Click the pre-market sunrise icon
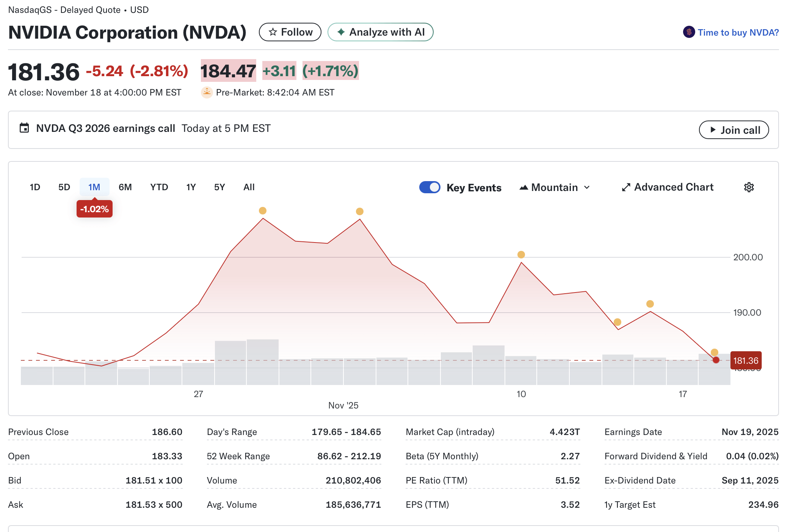 coord(206,92)
